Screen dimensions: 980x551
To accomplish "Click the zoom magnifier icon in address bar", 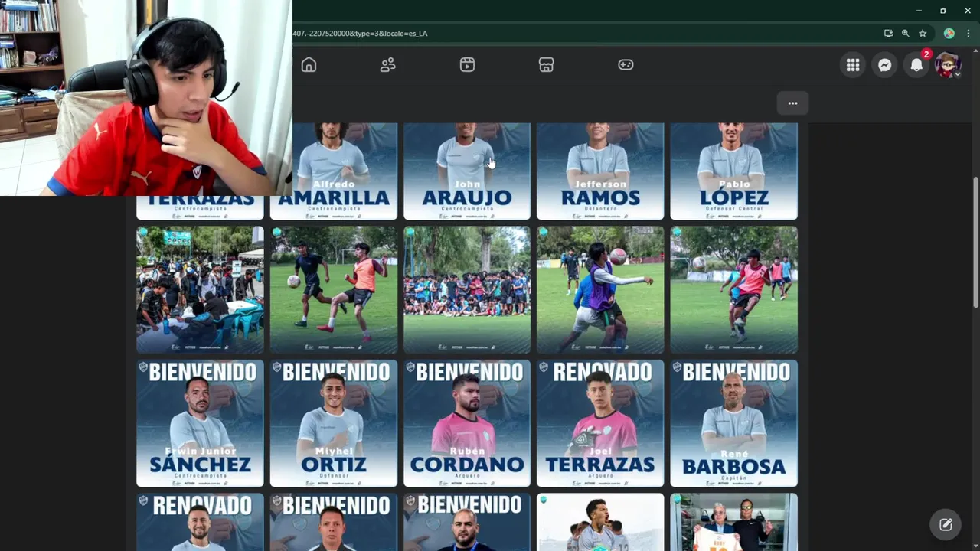I will (x=905, y=33).
